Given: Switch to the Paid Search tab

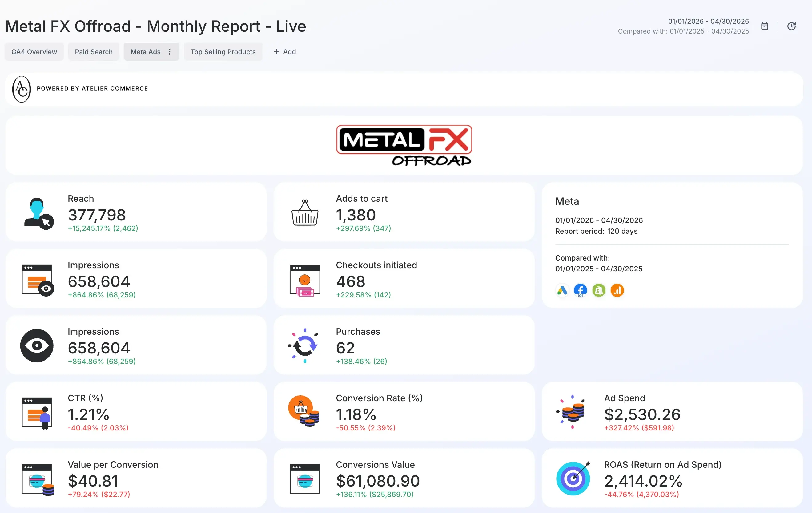Looking at the screenshot, I should click(x=94, y=52).
